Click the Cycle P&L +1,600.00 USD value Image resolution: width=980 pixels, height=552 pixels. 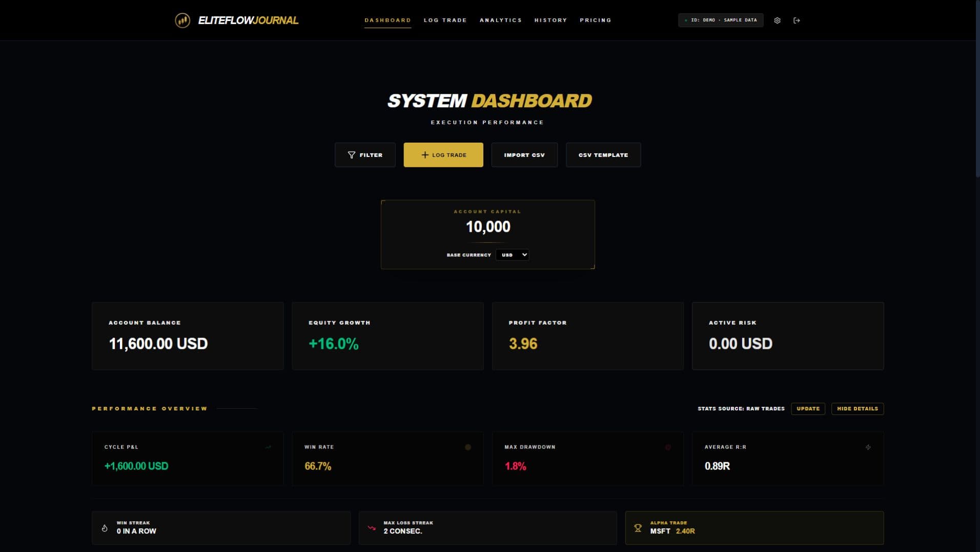[x=136, y=466]
